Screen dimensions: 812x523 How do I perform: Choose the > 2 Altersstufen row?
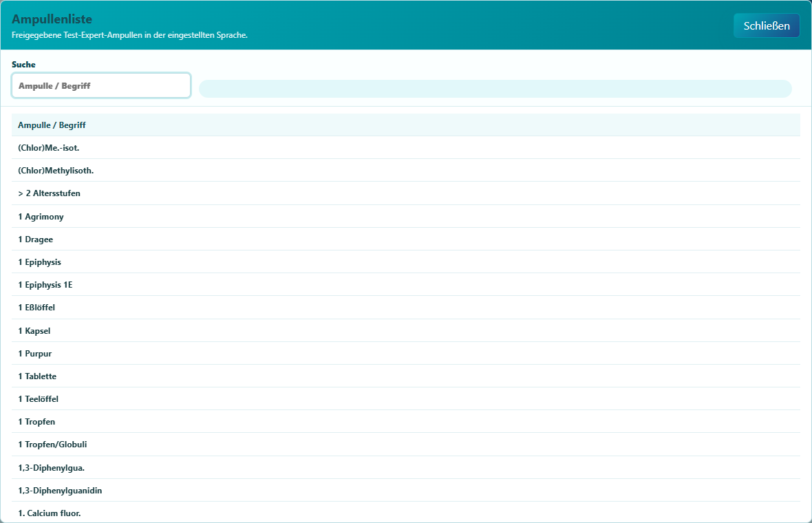[406, 193]
